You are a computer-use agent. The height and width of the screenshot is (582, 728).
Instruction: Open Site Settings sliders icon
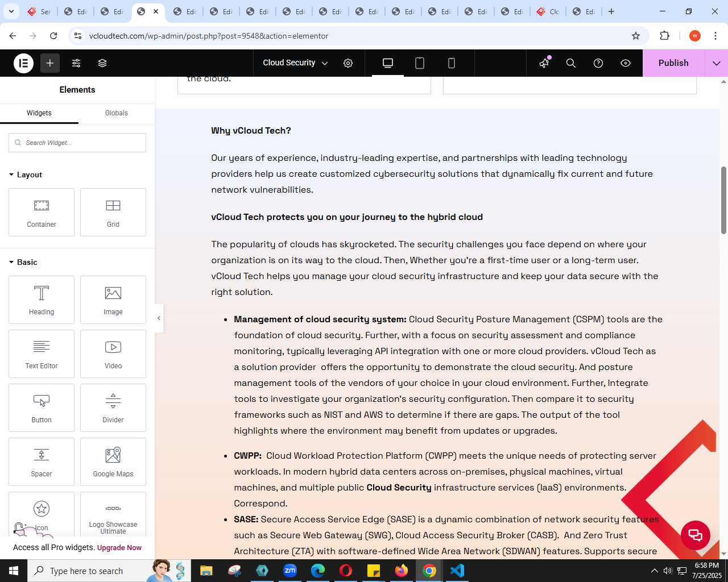76,63
